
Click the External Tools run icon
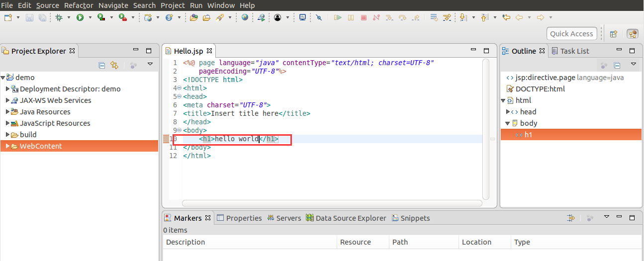point(122,17)
